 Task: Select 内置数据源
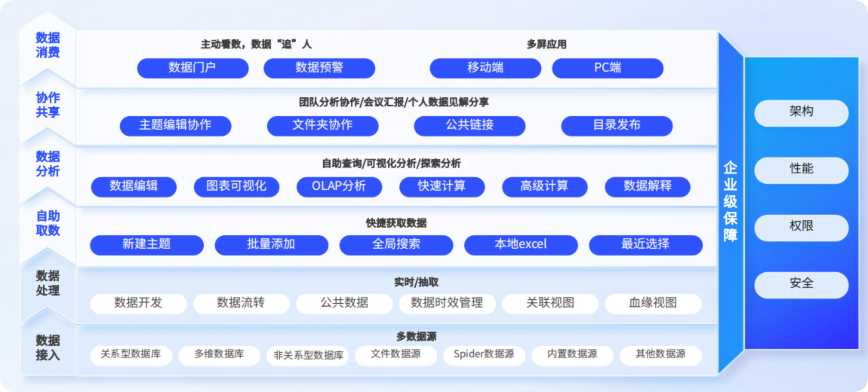(572, 355)
